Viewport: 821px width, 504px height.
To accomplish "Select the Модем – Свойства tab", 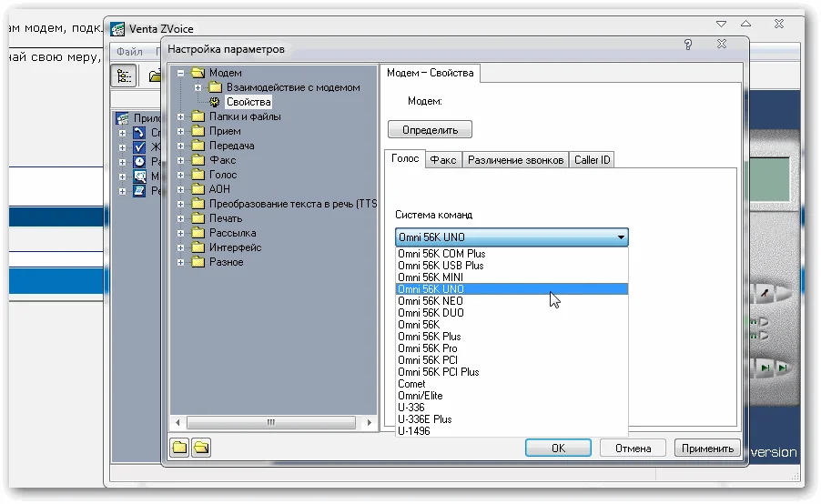I will pyautogui.click(x=430, y=74).
